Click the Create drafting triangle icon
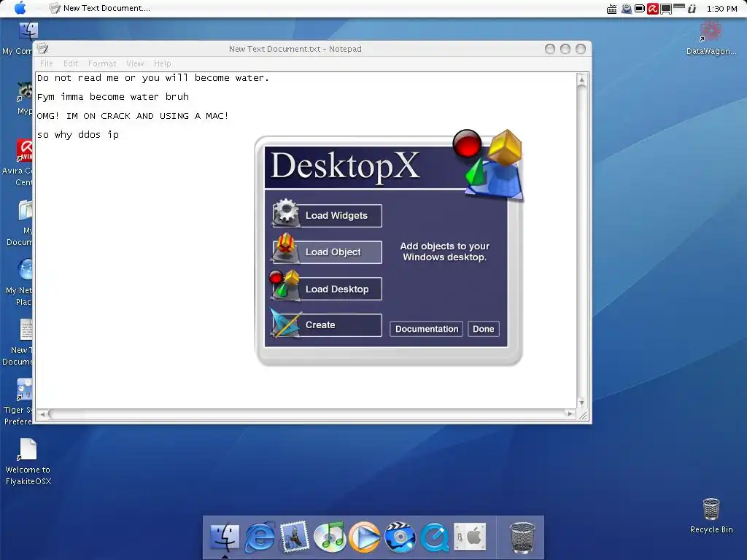 coord(285,322)
